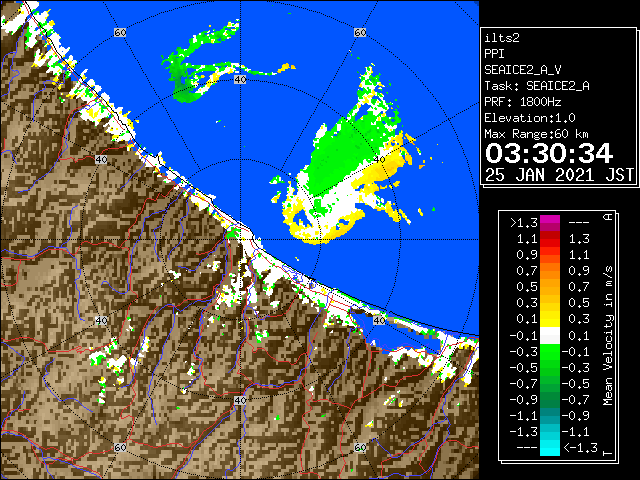Click the southwest '60' range ring label
The height and width of the screenshot is (480, 640).
[120, 447]
